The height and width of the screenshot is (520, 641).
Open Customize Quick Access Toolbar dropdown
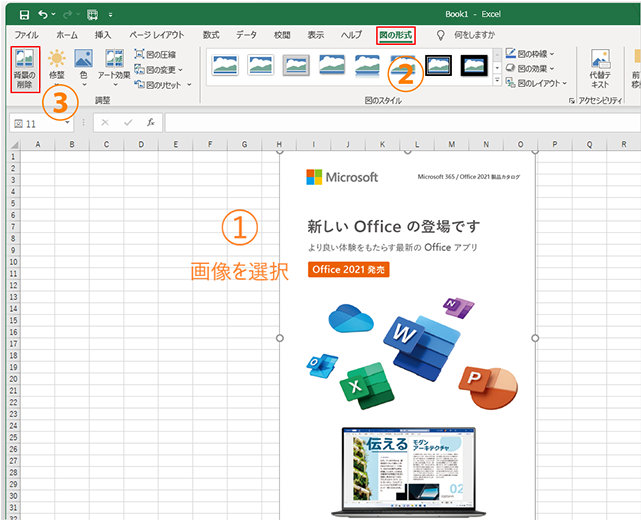point(110,15)
